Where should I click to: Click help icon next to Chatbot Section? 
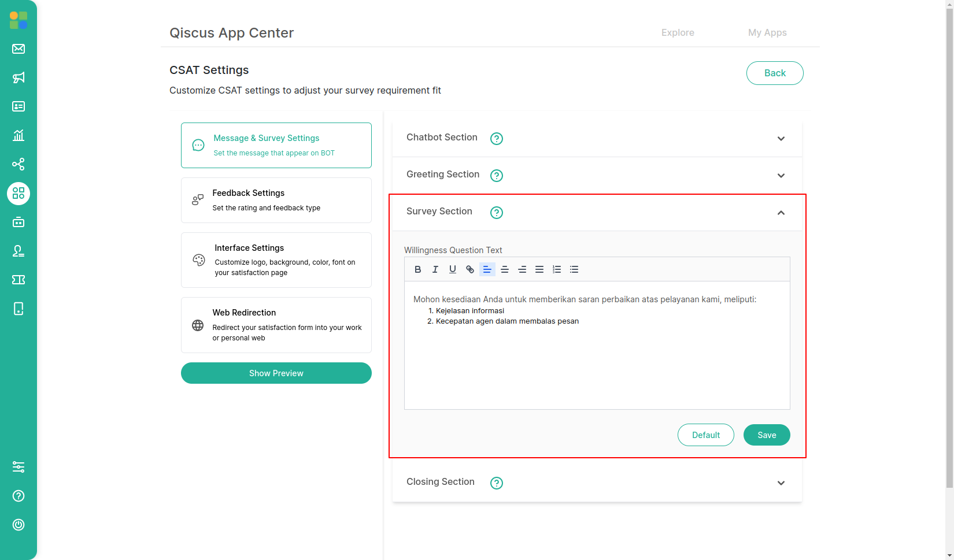click(497, 139)
